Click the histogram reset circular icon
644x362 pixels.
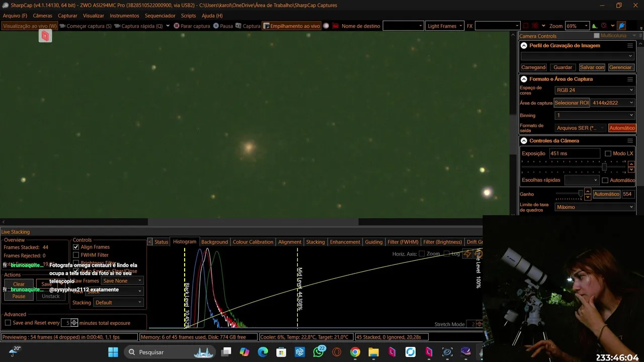tap(478, 254)
